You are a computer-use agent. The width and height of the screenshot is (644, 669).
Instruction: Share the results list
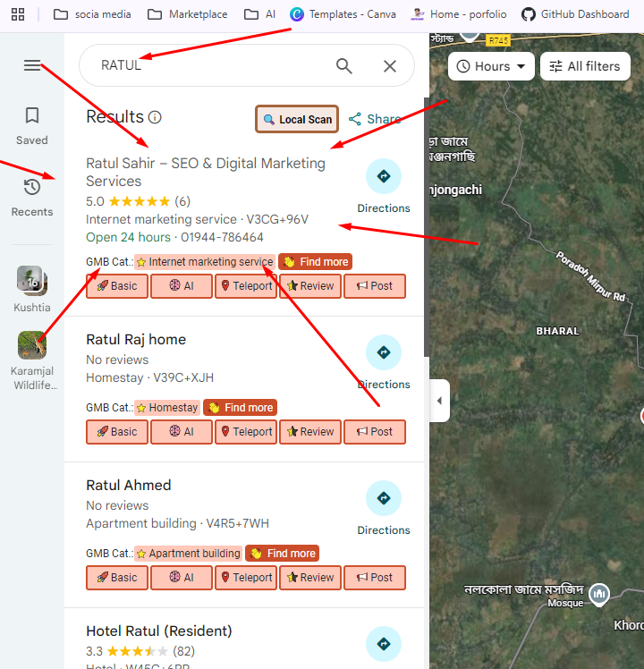point(375,119)
